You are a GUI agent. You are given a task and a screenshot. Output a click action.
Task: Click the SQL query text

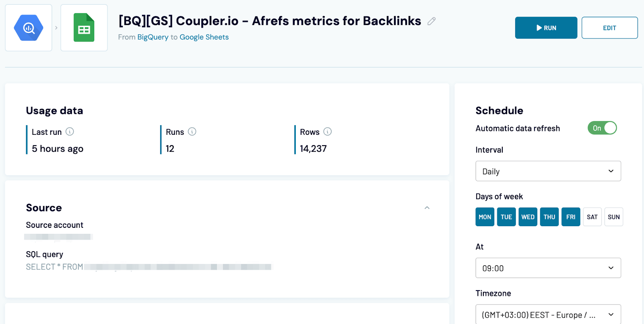121,266
